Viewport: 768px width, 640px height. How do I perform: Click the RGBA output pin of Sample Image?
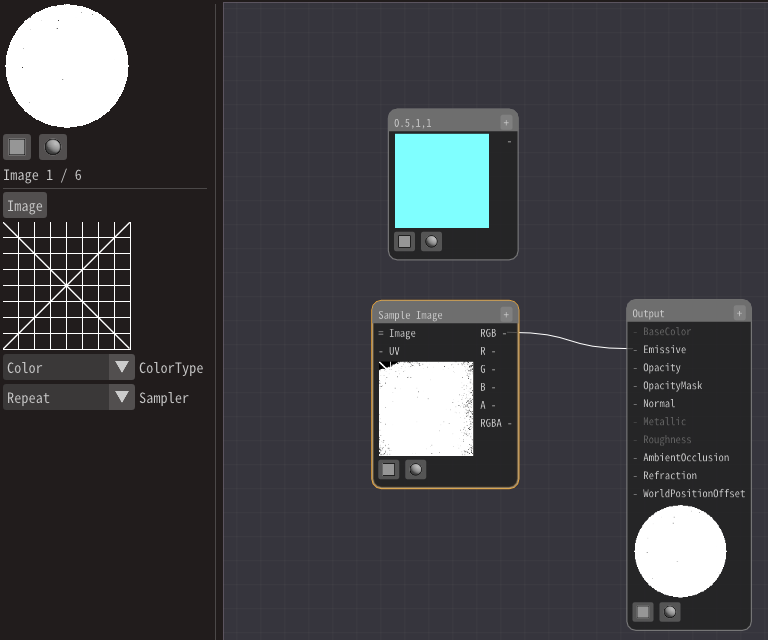(510, 423)
